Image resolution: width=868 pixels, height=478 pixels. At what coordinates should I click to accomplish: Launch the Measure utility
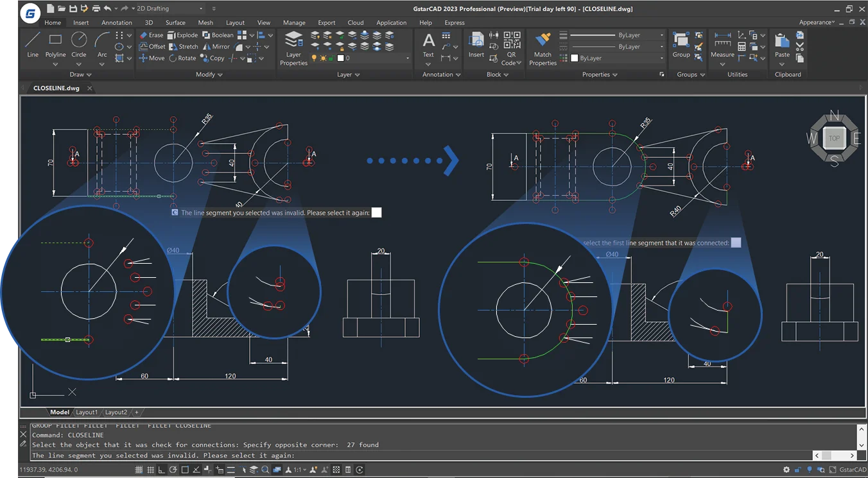tap(722, 45)
